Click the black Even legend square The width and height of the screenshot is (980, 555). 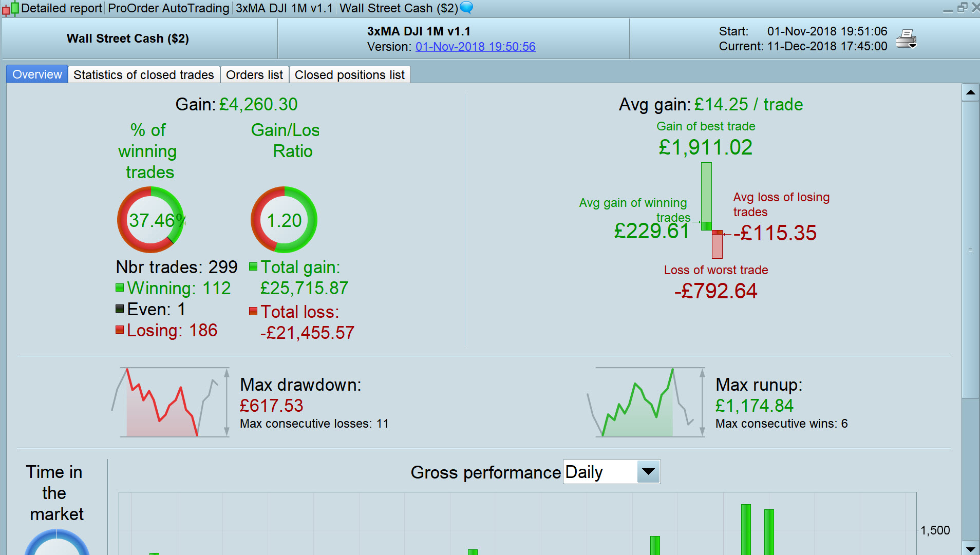(x=120, y=309)
